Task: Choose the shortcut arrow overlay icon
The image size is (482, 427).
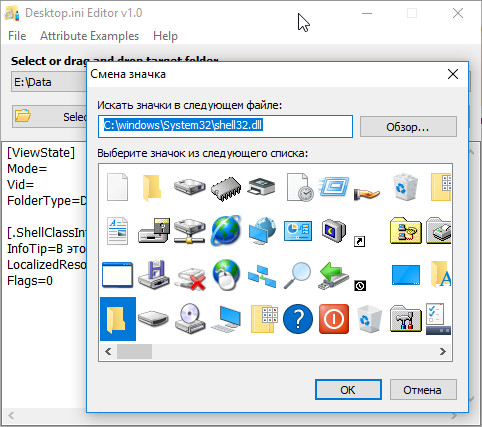Action: tap(359, 241)
